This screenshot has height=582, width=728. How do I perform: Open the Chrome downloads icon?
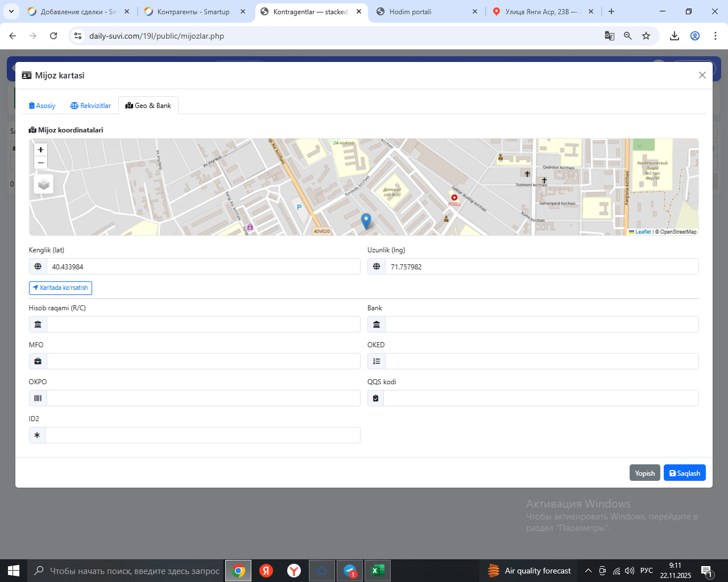675,36
